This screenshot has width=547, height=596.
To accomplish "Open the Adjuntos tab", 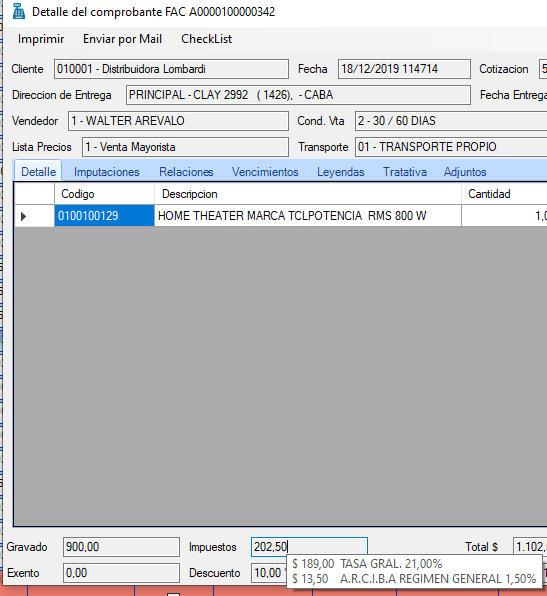I will tap(465, 172).
